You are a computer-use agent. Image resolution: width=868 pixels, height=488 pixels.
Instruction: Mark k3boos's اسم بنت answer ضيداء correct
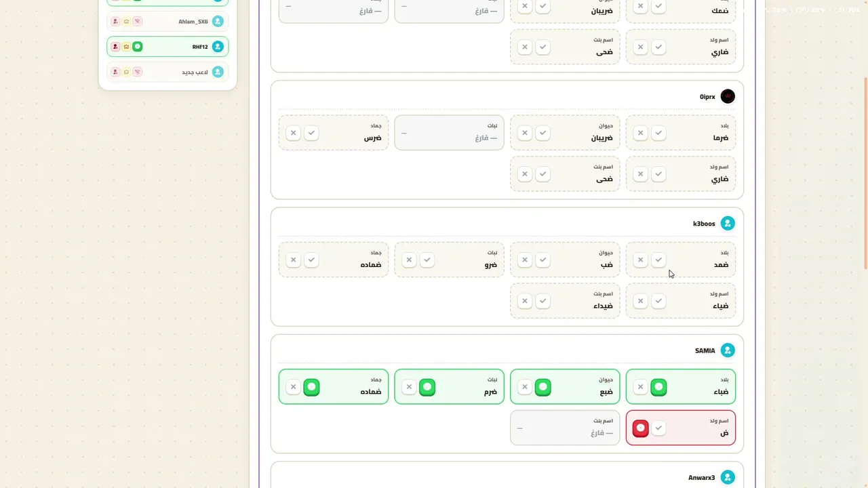(x=542, y=301)
